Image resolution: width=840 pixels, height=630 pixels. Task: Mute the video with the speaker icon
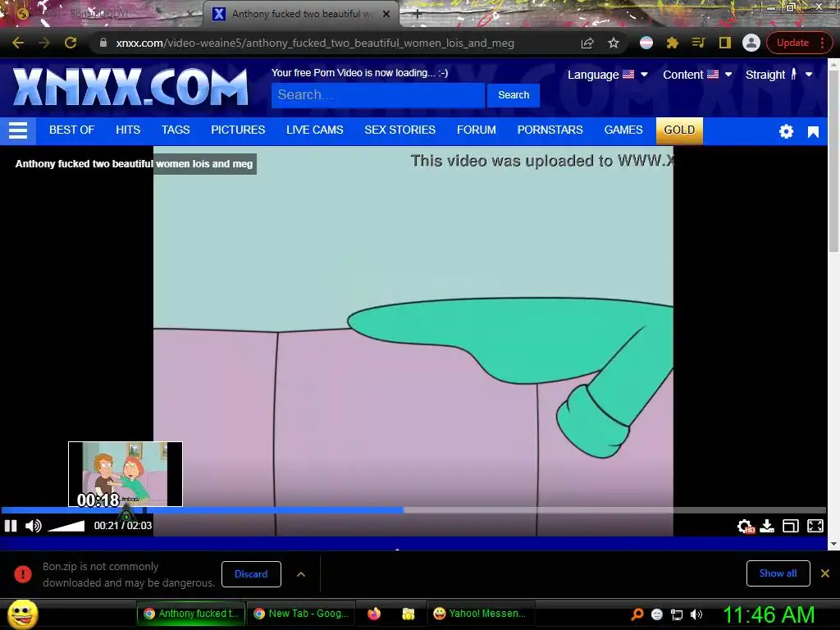[x=33, y=526]
